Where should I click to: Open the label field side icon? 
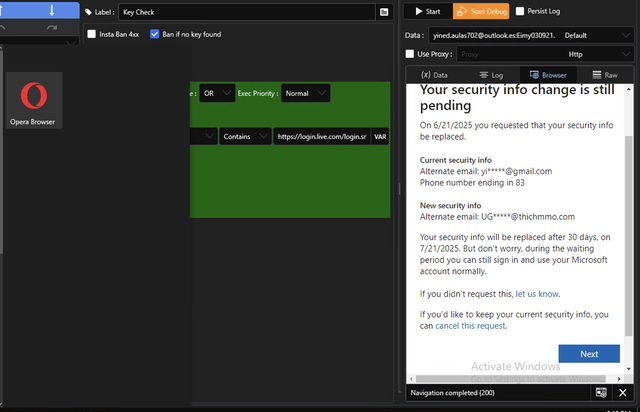pos(384,12)
